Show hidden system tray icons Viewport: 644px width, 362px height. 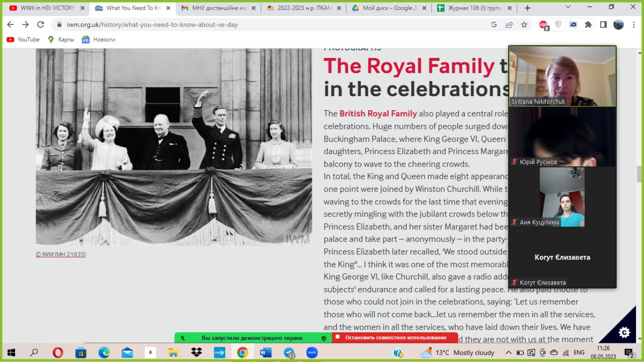pos(508,352)
